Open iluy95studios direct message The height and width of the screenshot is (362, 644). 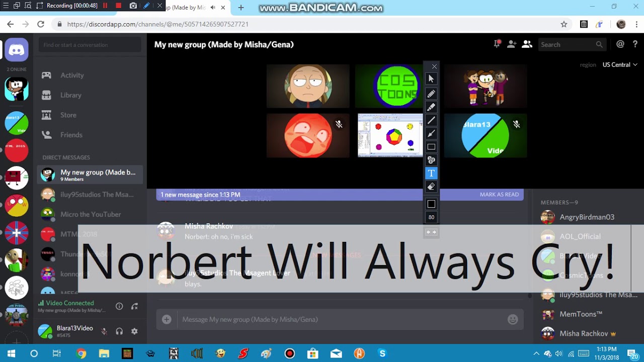tap(90, 195)
